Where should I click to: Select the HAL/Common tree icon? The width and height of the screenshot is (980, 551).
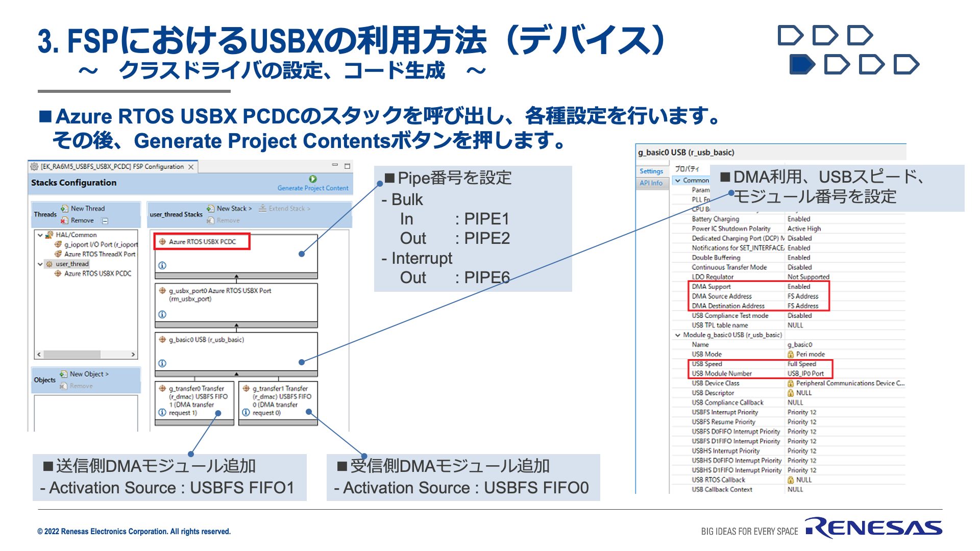coord(49,235)
